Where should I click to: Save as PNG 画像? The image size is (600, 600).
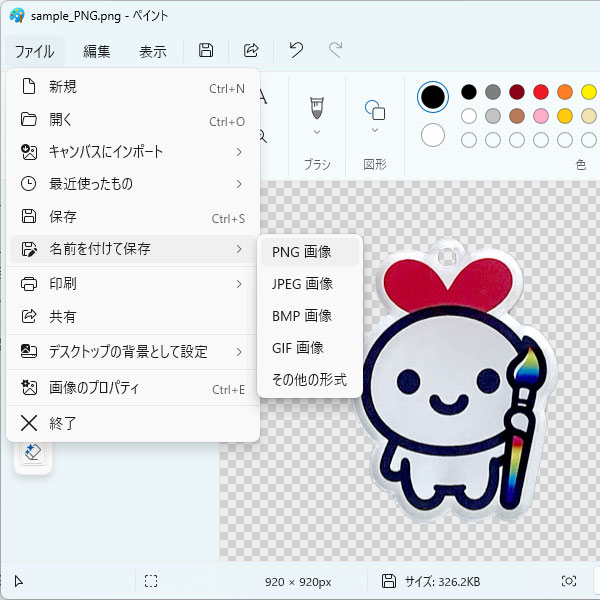click(310, 252)
